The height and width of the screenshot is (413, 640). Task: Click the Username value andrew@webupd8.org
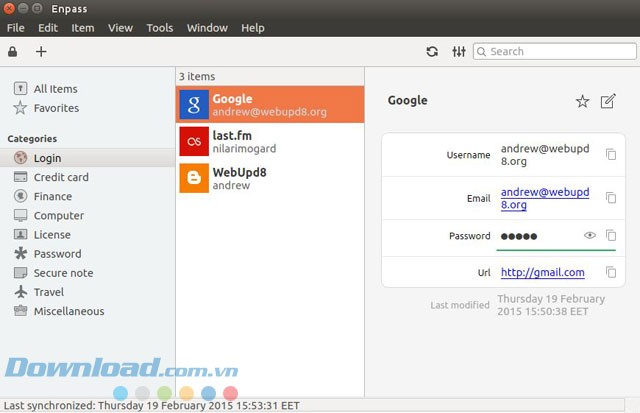545,155
